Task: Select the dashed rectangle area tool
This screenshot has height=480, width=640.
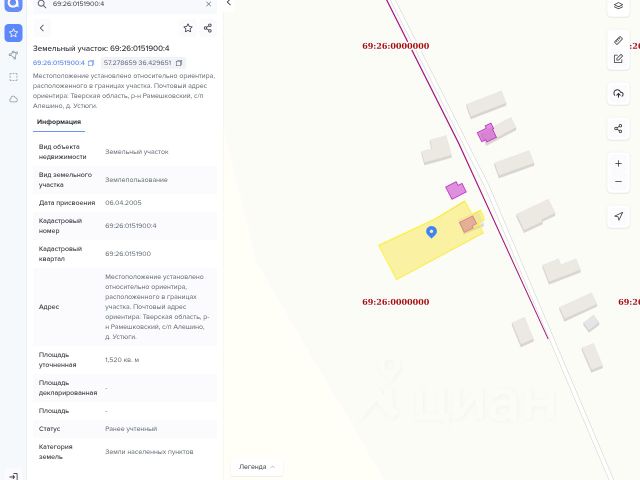Action: click(x=13, y=77)
